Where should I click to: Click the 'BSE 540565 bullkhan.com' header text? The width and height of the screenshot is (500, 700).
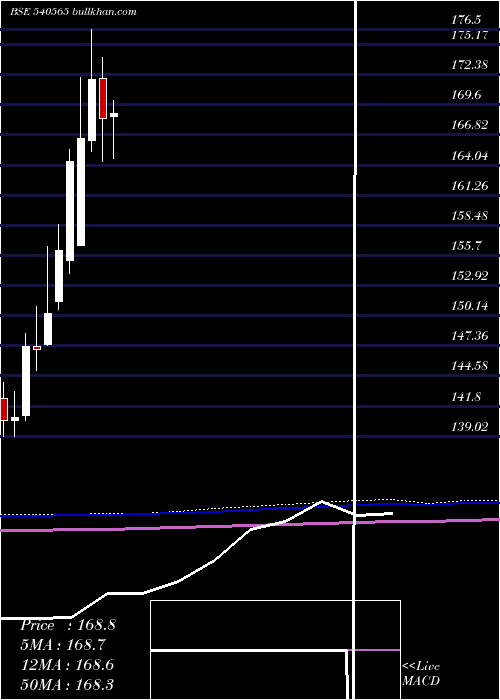tap(73, 12)
